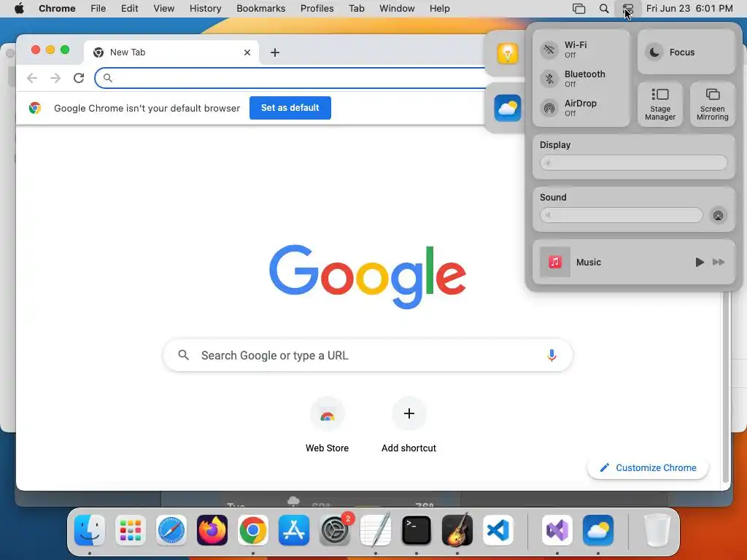Close the New Tab tab
This screenshot has height=560, width=747.
(247, 52)
